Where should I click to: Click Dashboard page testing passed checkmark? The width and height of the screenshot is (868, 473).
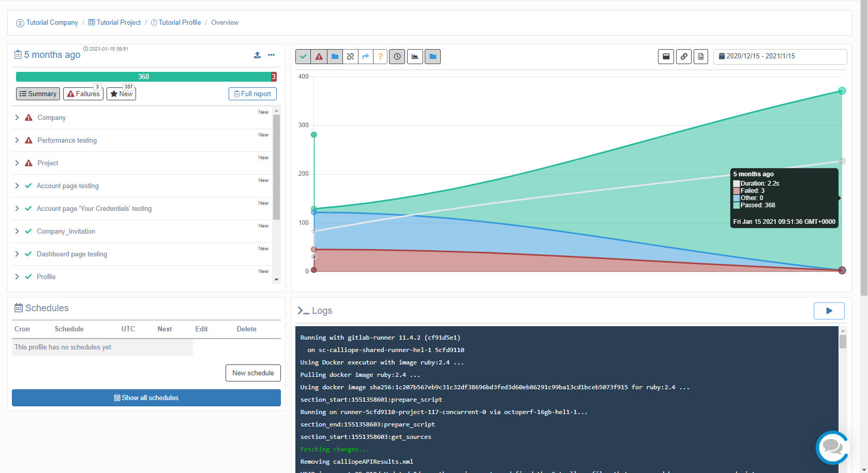28,254
